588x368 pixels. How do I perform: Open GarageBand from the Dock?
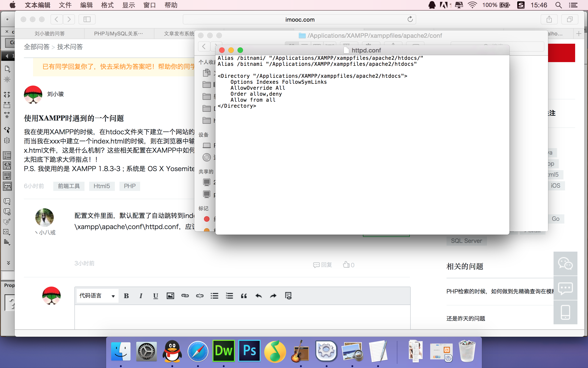(x=301, y=351)
